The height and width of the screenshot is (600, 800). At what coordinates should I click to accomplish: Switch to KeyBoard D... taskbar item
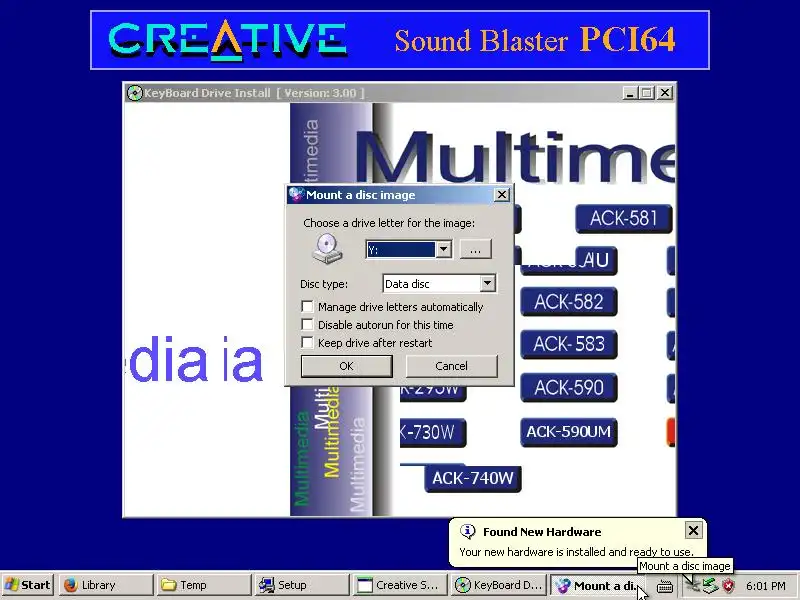click(x=498, y=585)
